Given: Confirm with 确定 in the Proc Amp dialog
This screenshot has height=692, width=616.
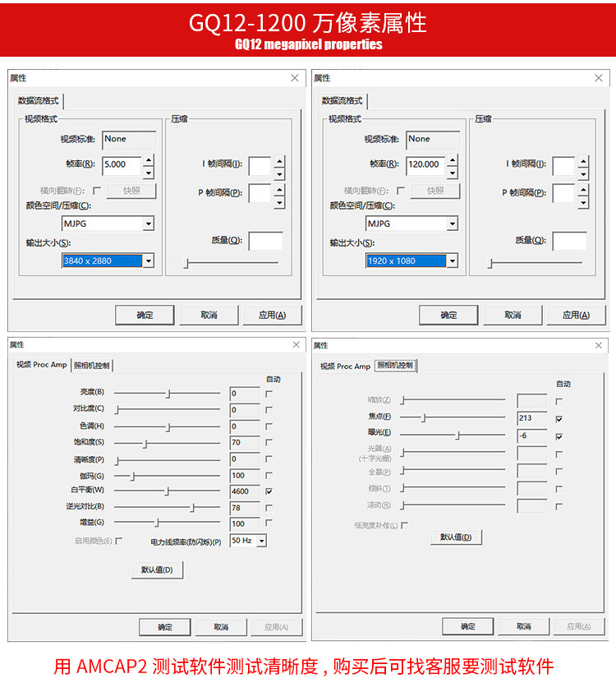Looking at the screenshot, I should tap(165, 627).
